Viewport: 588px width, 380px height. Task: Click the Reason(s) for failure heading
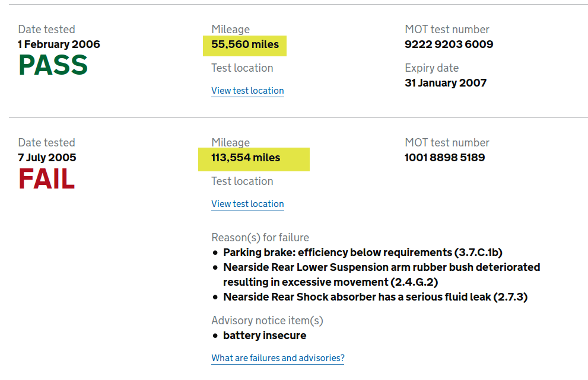coord(260,238)
